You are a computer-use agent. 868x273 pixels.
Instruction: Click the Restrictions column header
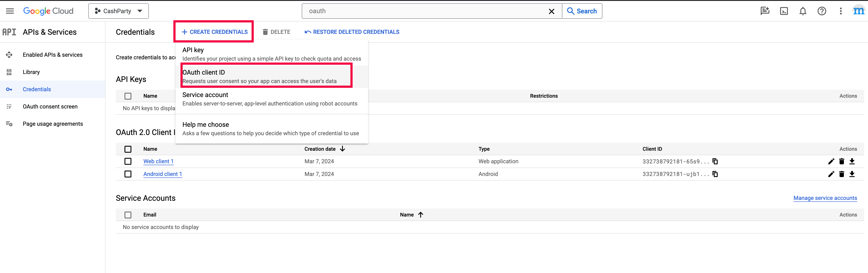point(544,96)
